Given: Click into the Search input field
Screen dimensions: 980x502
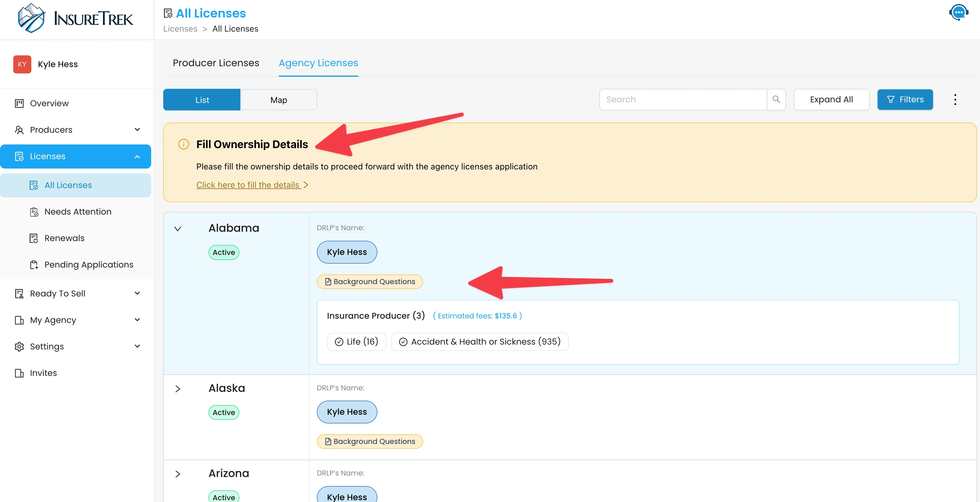Looking at the screenshot, I should click(x=683, y=100).
